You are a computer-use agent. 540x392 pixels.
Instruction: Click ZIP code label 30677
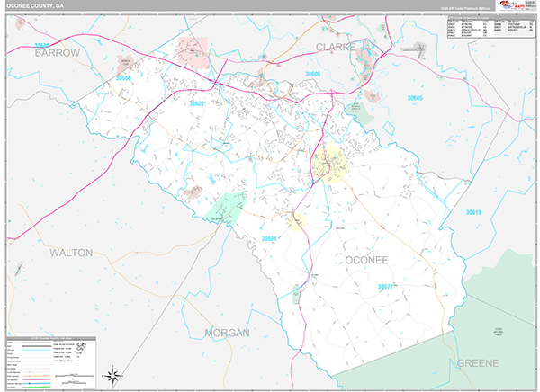(x=385, y=286)
